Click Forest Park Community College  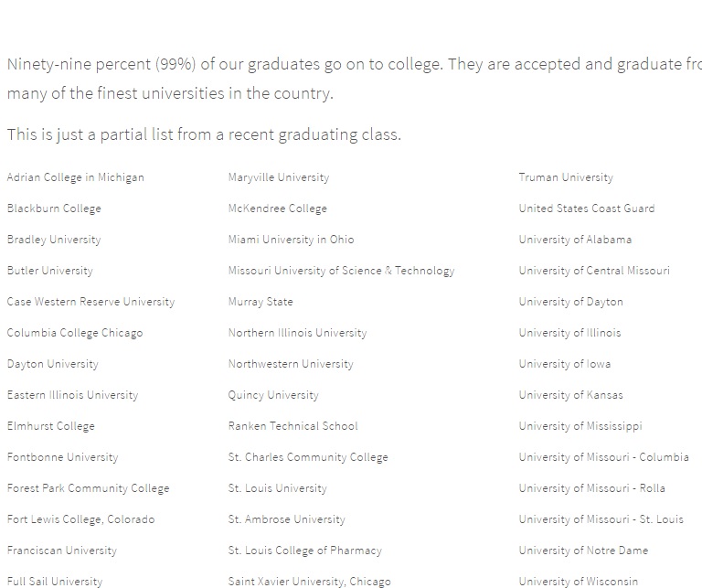[x=88, y=488]
